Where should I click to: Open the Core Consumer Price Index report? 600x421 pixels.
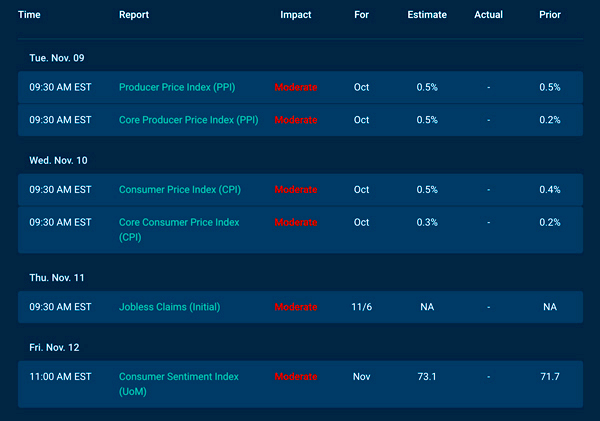point(180,221)
